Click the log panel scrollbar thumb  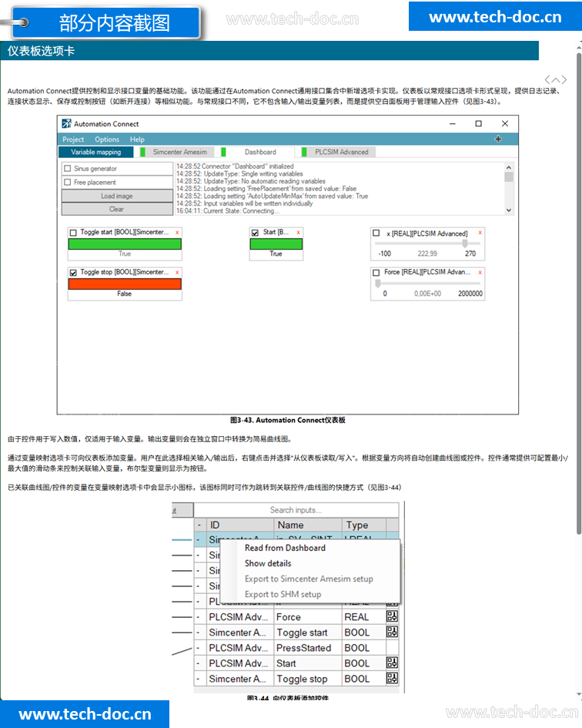[509, 177]
